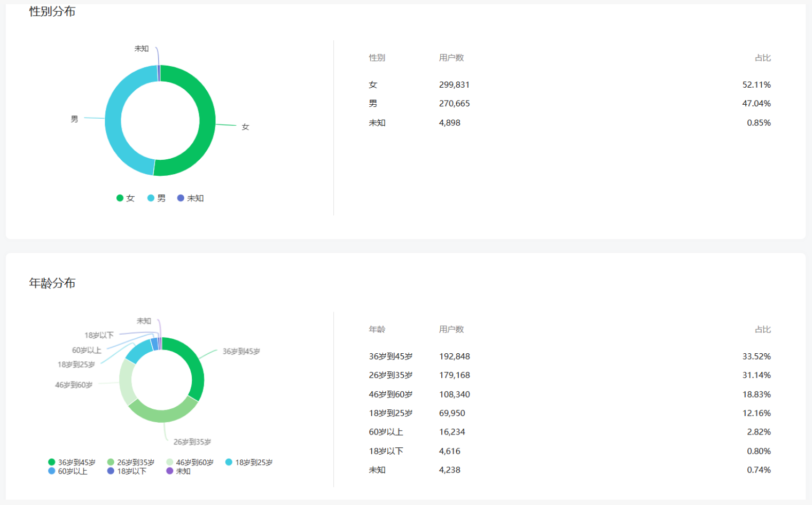
Task: Select the 36岁到45岁 row in age table
Action: 391,356
